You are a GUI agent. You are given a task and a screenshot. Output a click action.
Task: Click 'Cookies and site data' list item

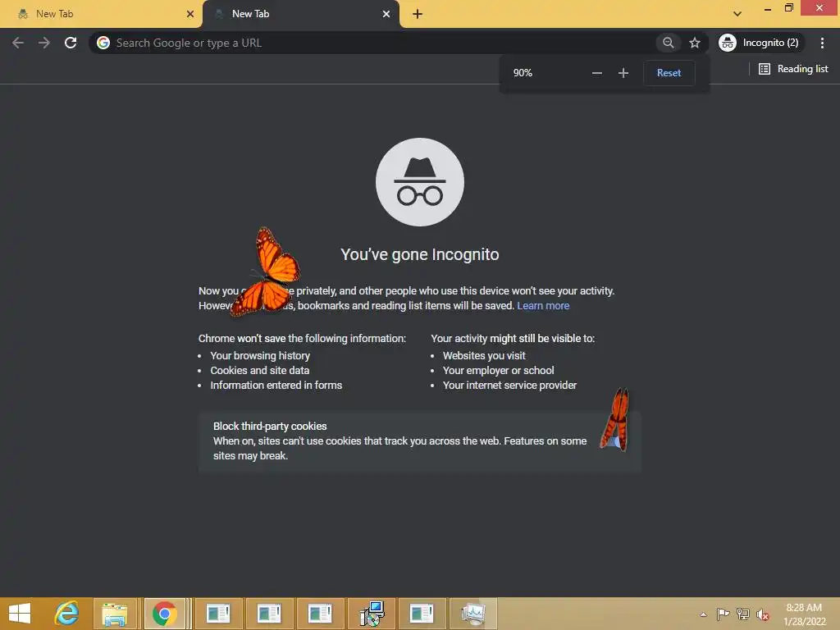(x=260, y=371)
